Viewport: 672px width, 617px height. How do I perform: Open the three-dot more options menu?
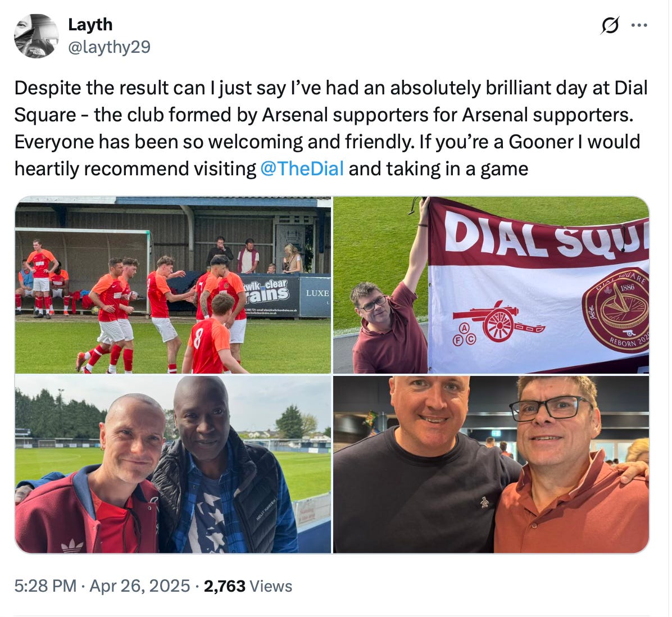[x=639, y=25]
